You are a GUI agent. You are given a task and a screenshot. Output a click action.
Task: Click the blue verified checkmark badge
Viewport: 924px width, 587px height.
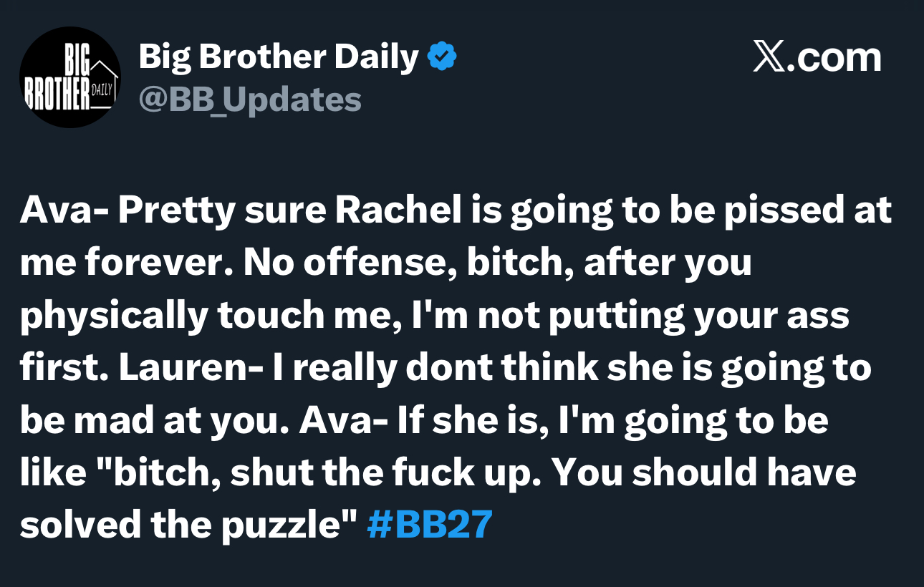coord(443,57)
